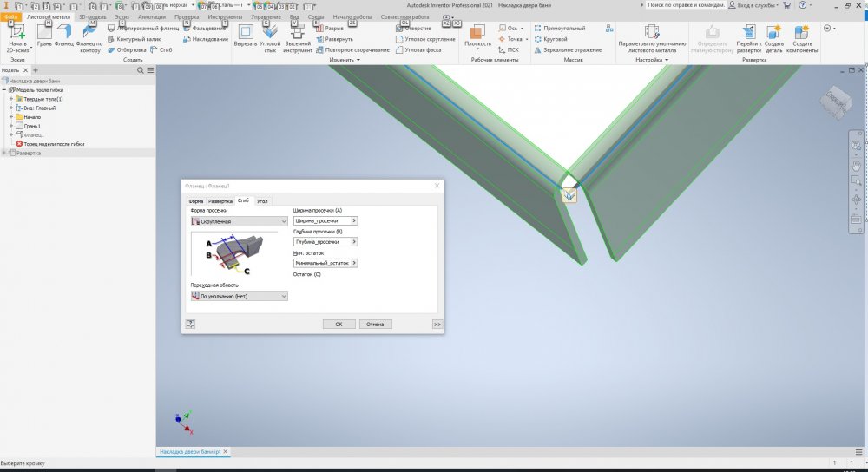Switch to the Угол tab in dialog
The width and height of the screenshot is (868, 472).
[262, 200]
